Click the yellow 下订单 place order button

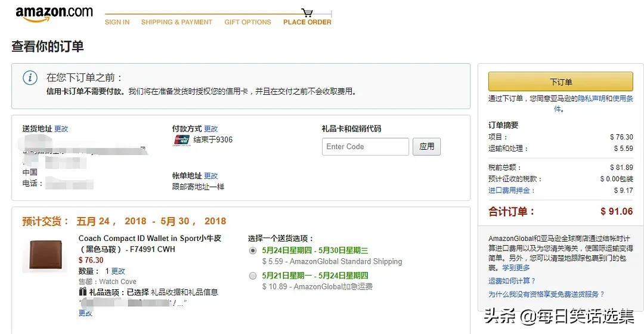561,82
